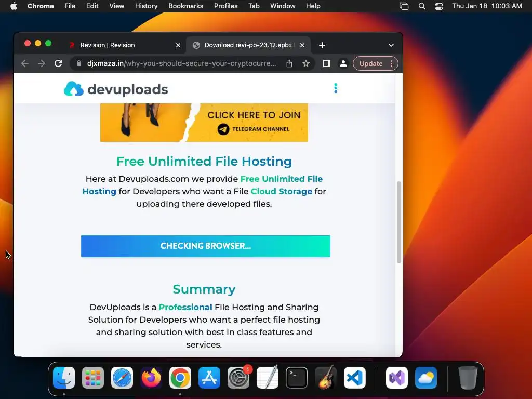Open the Chrome profile icon
Viewport: 532px width, 399px height.
tap(343, 63)
